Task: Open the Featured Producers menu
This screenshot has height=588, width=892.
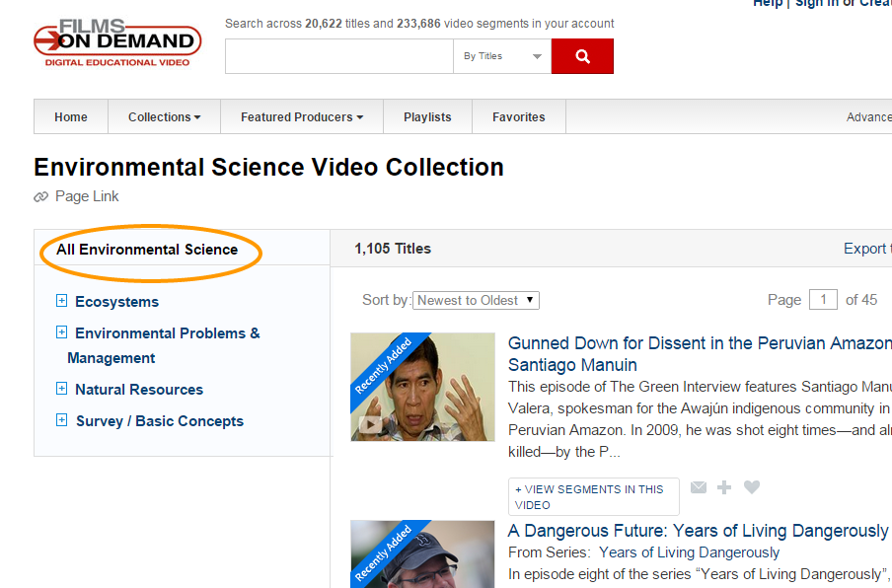Action: [x=302, y=117]
